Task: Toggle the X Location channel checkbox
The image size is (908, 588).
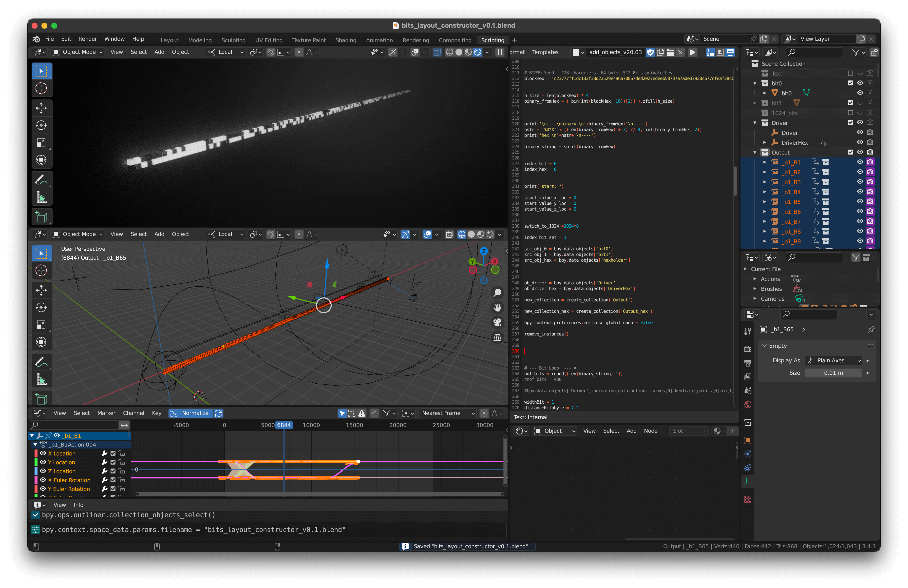Action: pos(113,453)
